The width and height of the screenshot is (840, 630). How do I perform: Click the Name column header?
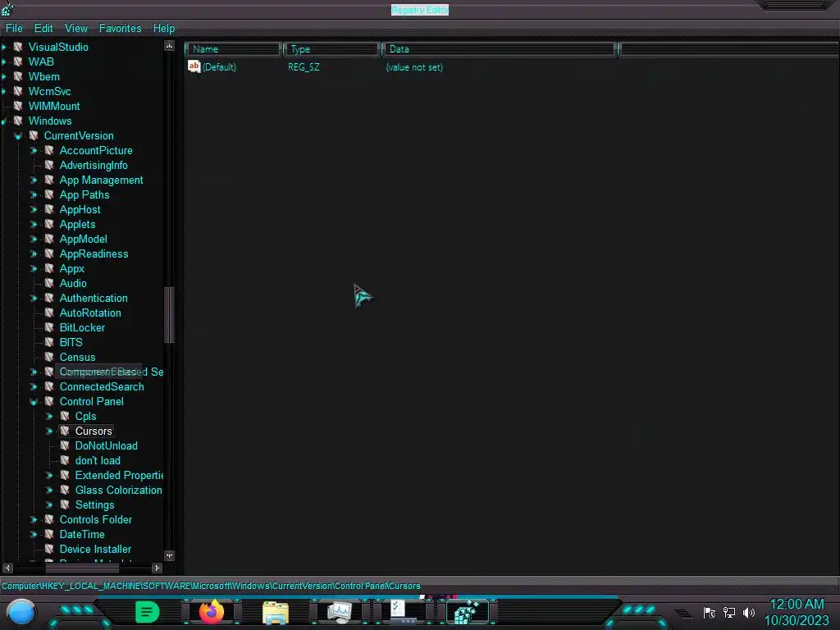tap(234, 49)
